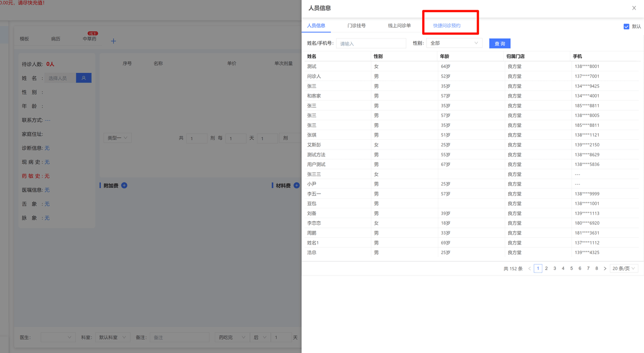Viewport: 644px width, 353px height.
Task: Select the 中草药 tab
Action: coord(90,39)
